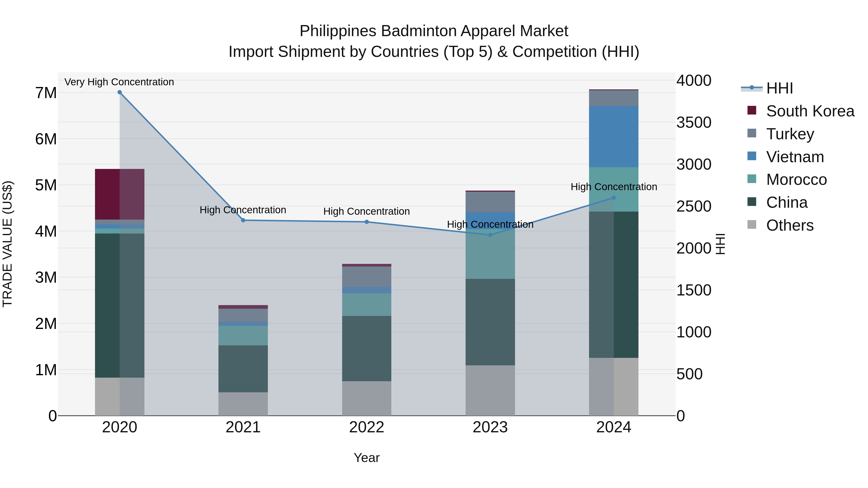Click the 'TRADE VALUE (US$)' axis title
Viewport: 868px width, 488px height.
point(7,244)
